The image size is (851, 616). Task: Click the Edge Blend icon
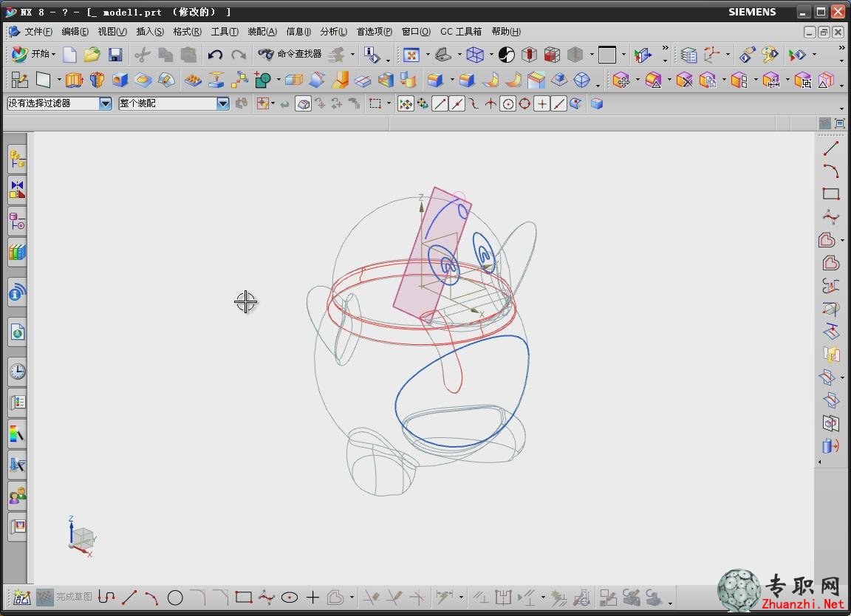tap(434, 81)
